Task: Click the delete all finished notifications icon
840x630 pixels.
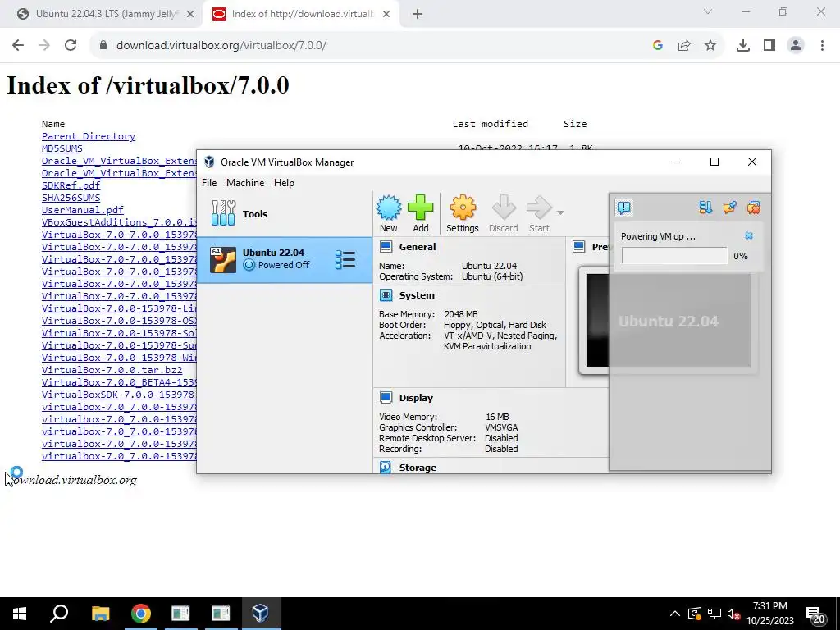Action: [x=754, y=208]
